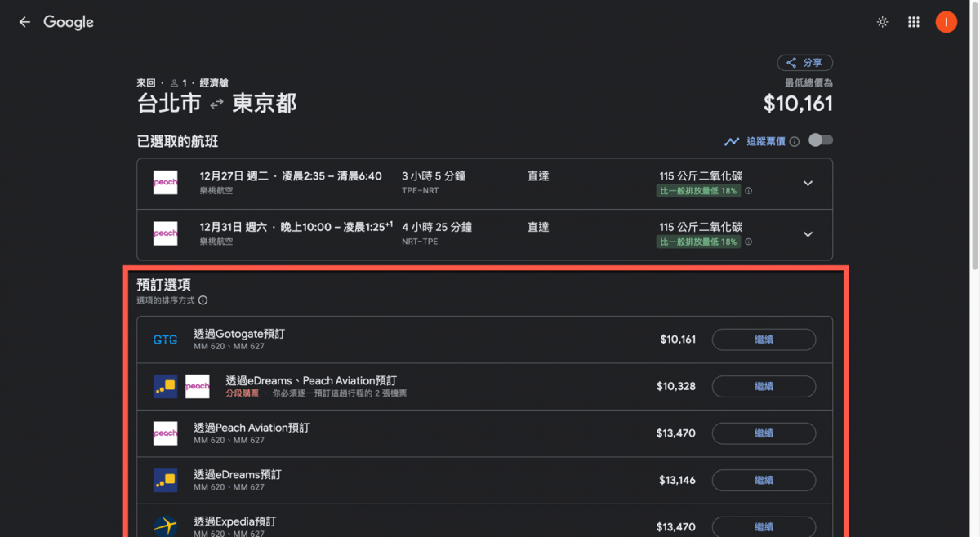This screenshot has width=980, height=537.
Task: Click the 分段購票 label
Action: (x=243, y=393)
